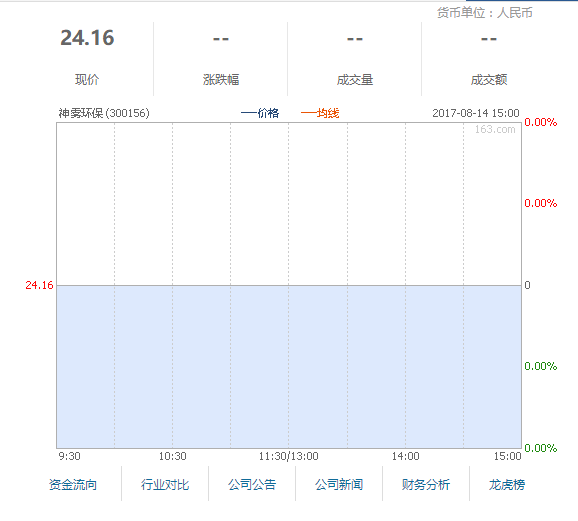Click the 现价 label
The height and width of the screenshot is (521, 578).
pos(87,80)
